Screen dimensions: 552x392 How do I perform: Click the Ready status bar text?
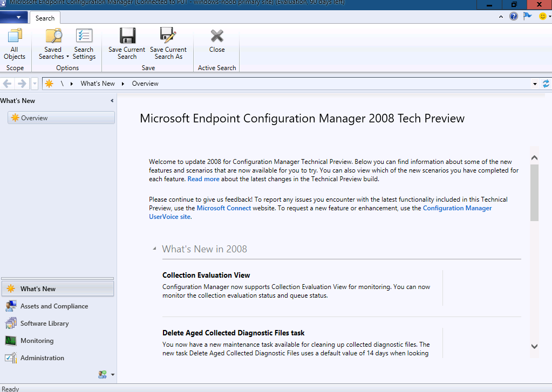click(x=10, y=389)
